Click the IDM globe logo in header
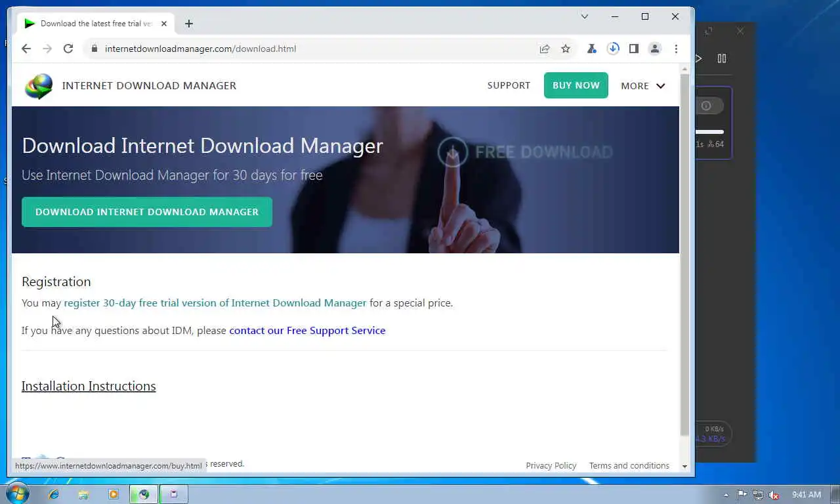Viewport: 840px width, 504px height. 38,86
